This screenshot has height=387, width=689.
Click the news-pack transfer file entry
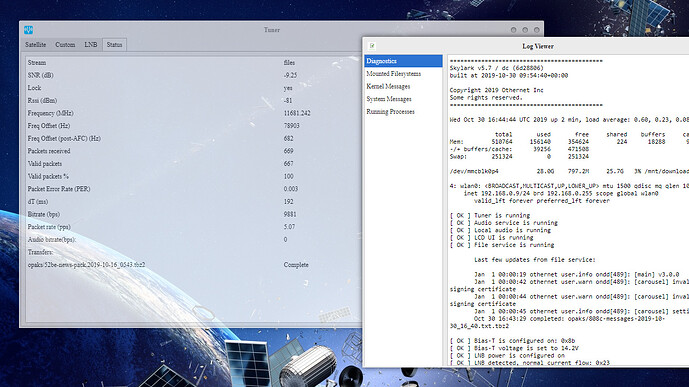coord(86,265)
